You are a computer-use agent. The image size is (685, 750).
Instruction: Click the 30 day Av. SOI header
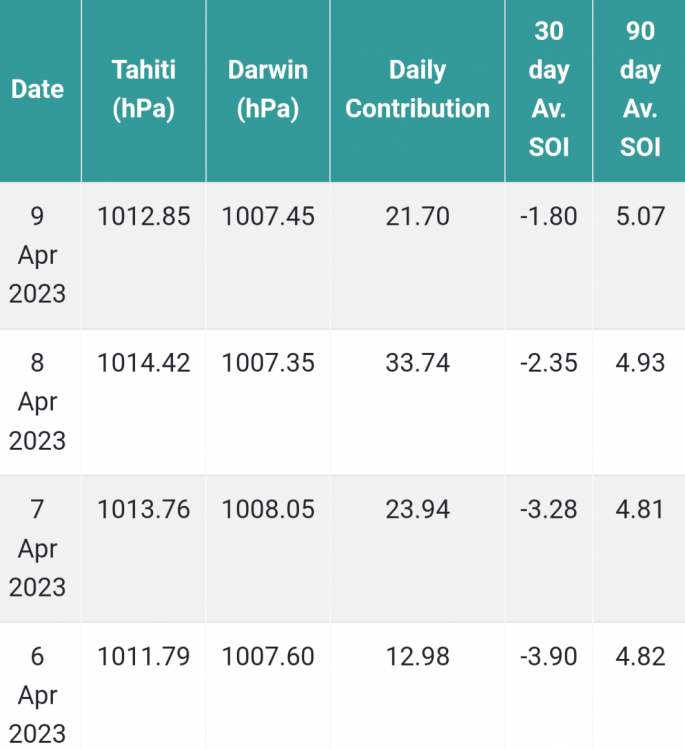point(548,89)
